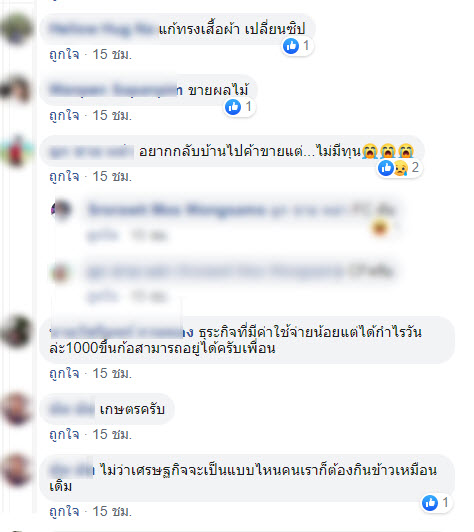Open avatar of ธุรกิจที่มีค่าใช้จ่ายน้อย commenter

(x=16, y=332)
